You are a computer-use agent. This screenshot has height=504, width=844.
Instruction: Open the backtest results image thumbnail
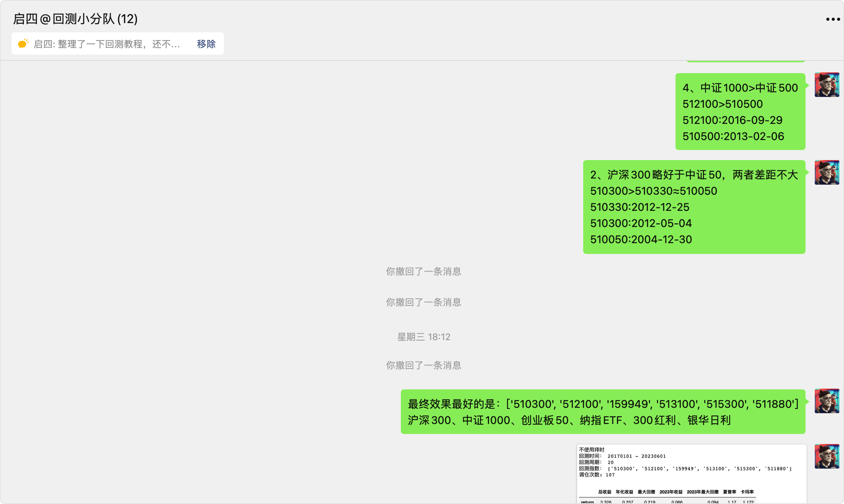coord(691,474)
